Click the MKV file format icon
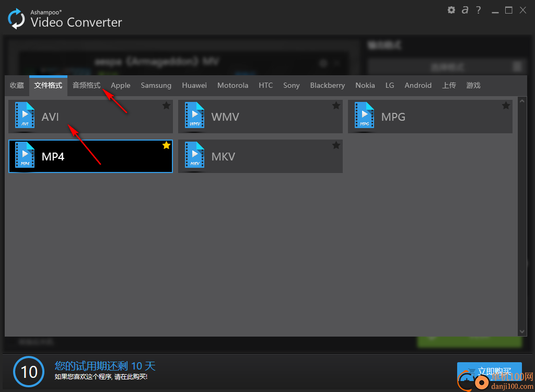The image size is (535, 392). (x=195, y=155)
